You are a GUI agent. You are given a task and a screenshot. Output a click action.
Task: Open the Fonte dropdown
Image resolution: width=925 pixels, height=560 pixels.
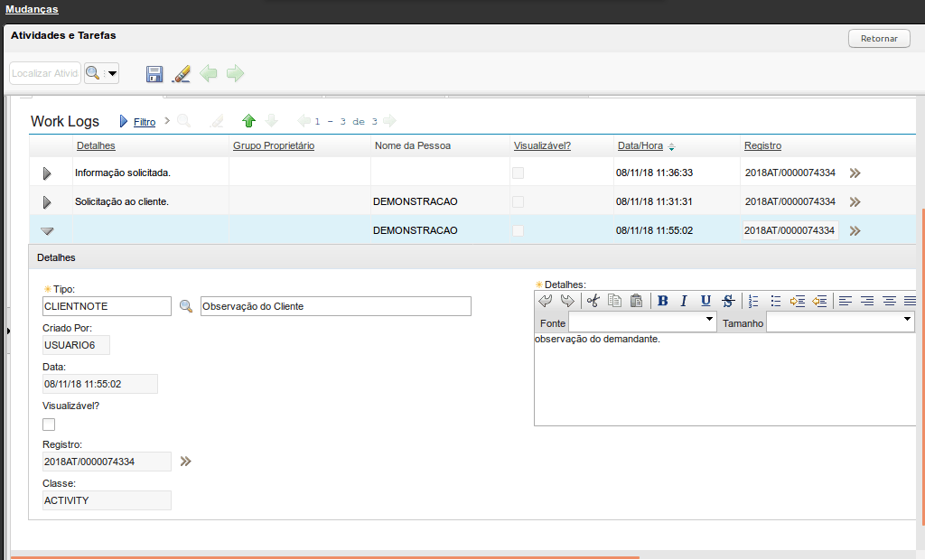pos(642,322)
